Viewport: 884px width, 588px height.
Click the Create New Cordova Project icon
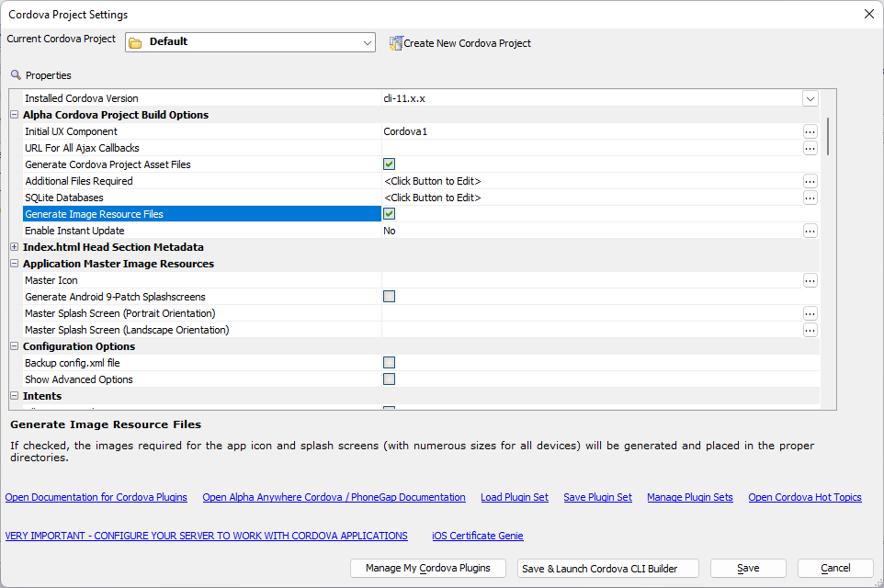tap(396, 43)
